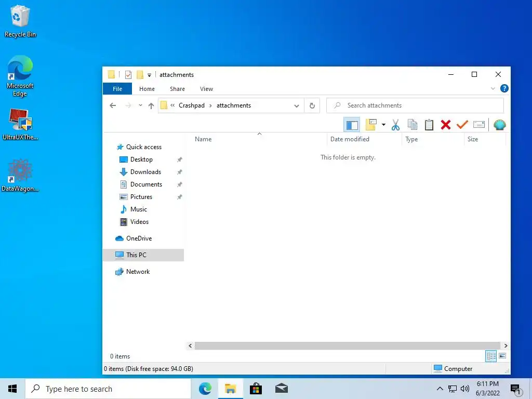Click the Copy documents icon

pyautogui.click(x=412, y=125)
